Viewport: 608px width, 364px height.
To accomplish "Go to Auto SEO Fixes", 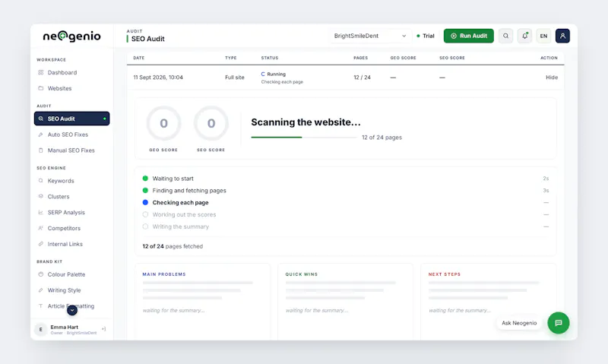I will 71,135.
